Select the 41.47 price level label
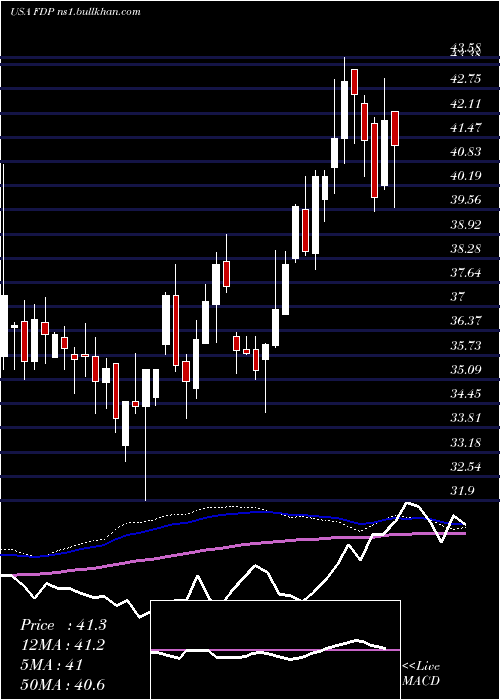 [466, 128]
